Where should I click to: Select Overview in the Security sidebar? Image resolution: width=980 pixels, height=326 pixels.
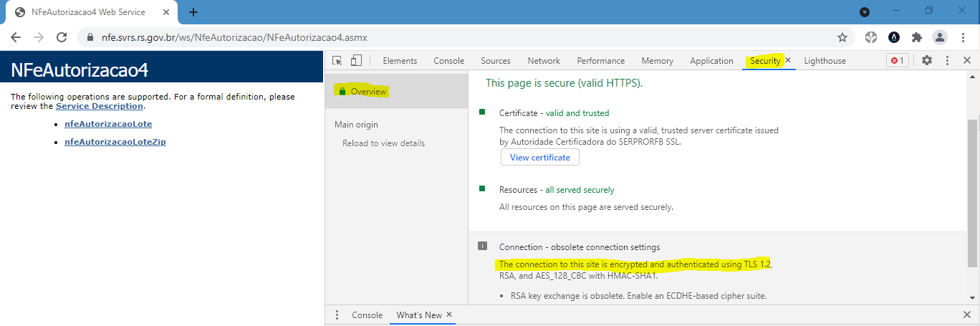(368, 92)
